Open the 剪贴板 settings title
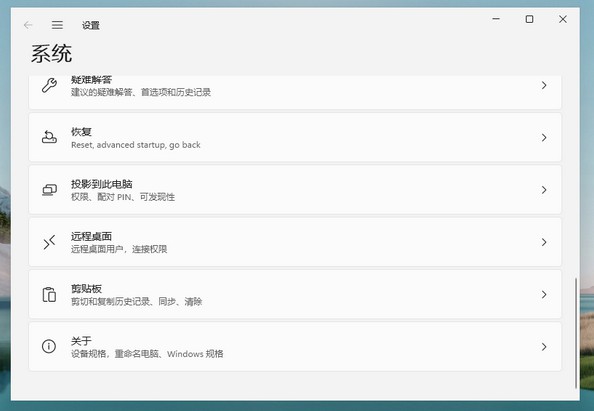594x411 pixels. 86,289
